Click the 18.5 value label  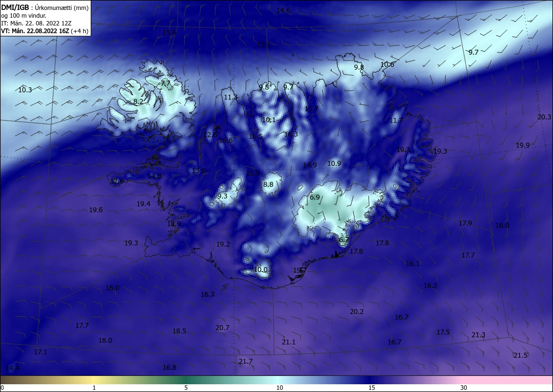pos(179,331)
